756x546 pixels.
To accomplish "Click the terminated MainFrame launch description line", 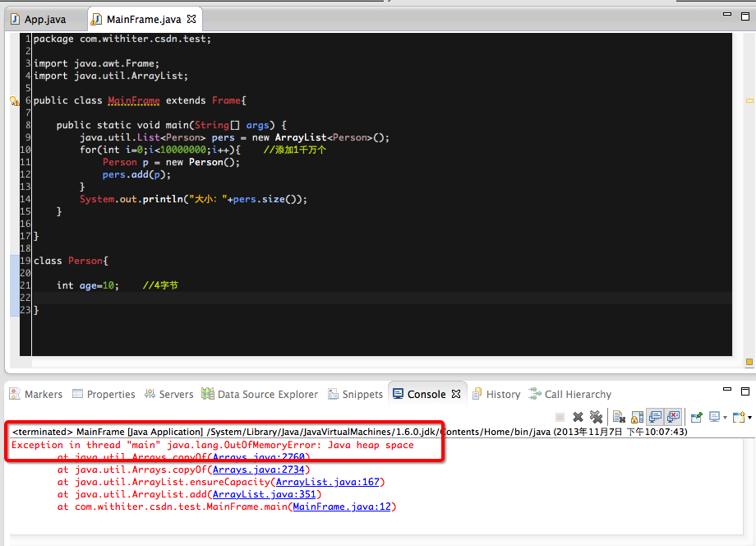I will [349, 432].
